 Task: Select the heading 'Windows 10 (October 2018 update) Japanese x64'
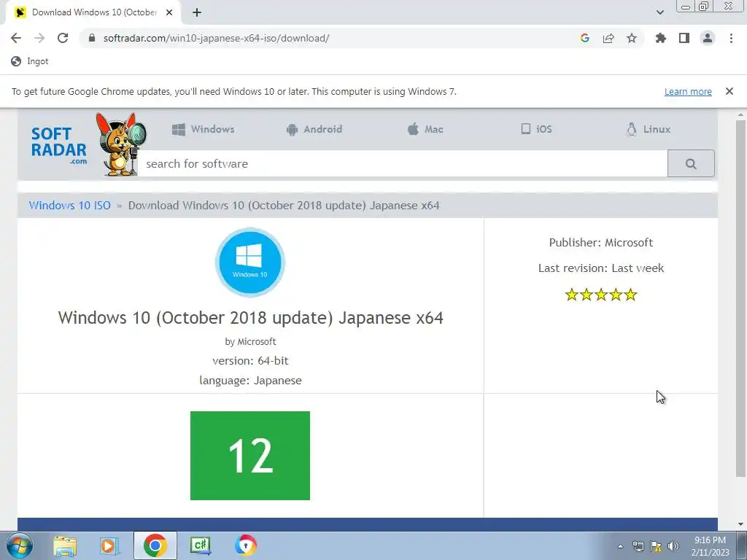click(x=251, y=318)
